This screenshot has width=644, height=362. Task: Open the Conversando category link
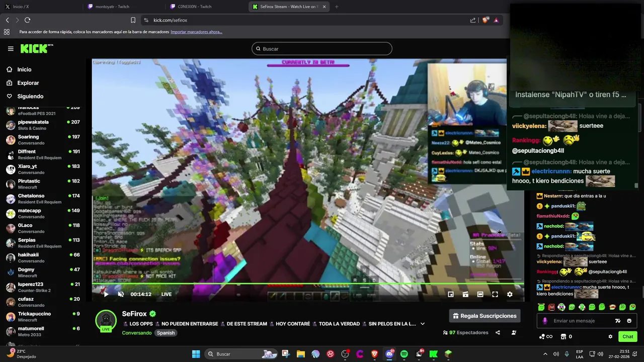tap(136, 333)
